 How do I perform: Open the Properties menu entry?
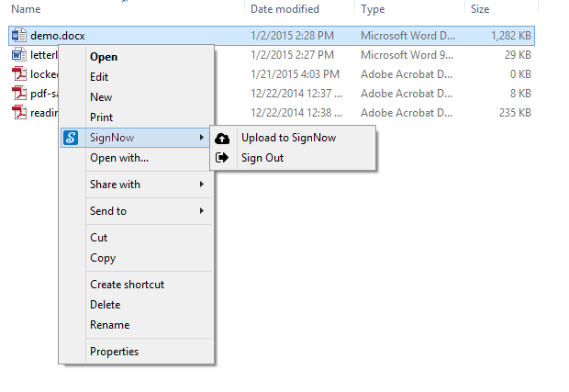click(114, 352)
